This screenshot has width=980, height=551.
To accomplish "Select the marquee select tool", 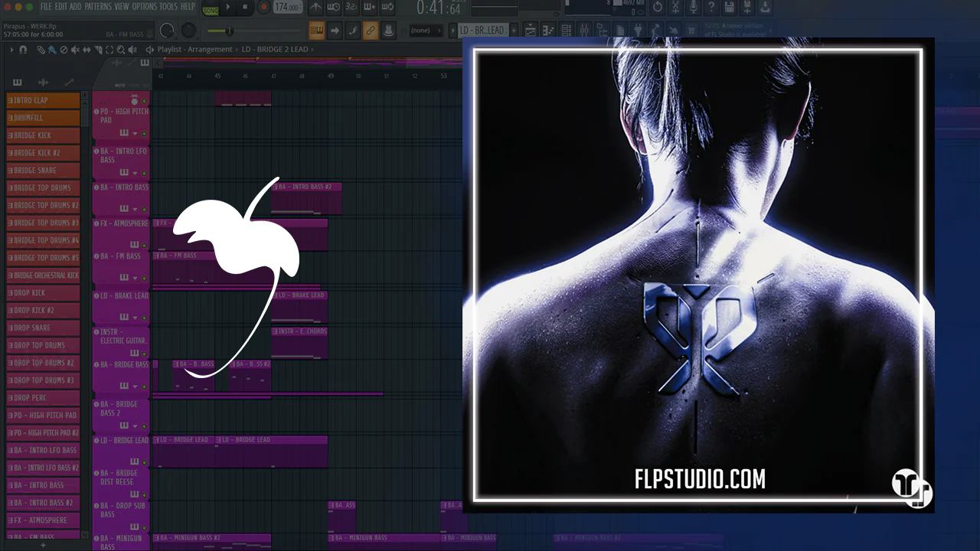I will click(x=109, y=50).
